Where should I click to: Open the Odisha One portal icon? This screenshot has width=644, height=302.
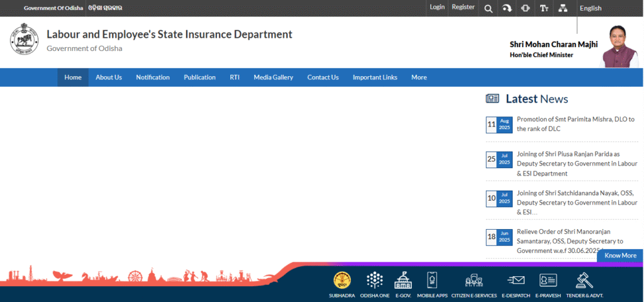point(375,281)
